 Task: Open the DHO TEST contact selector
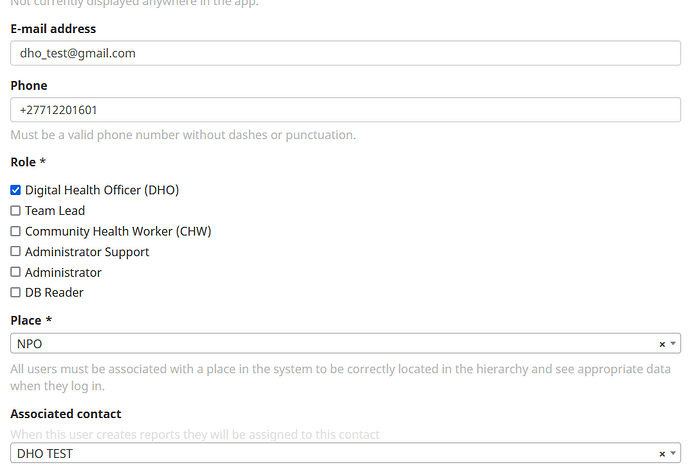click(330, 454)
